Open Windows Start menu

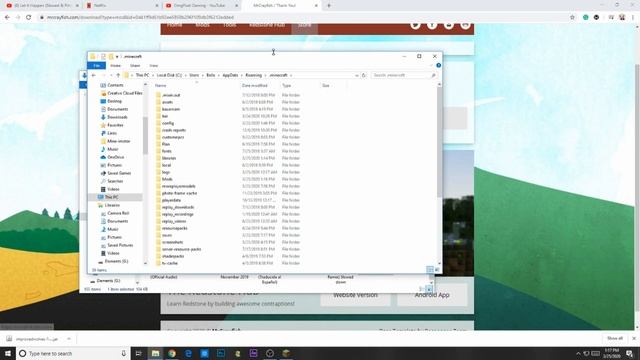[x=8, y=353]
